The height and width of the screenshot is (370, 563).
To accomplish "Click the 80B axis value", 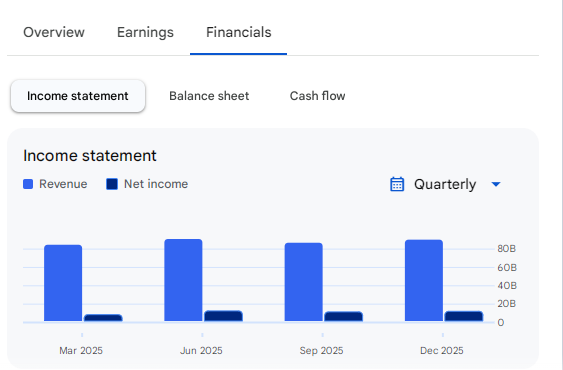I will coord(507,249).
